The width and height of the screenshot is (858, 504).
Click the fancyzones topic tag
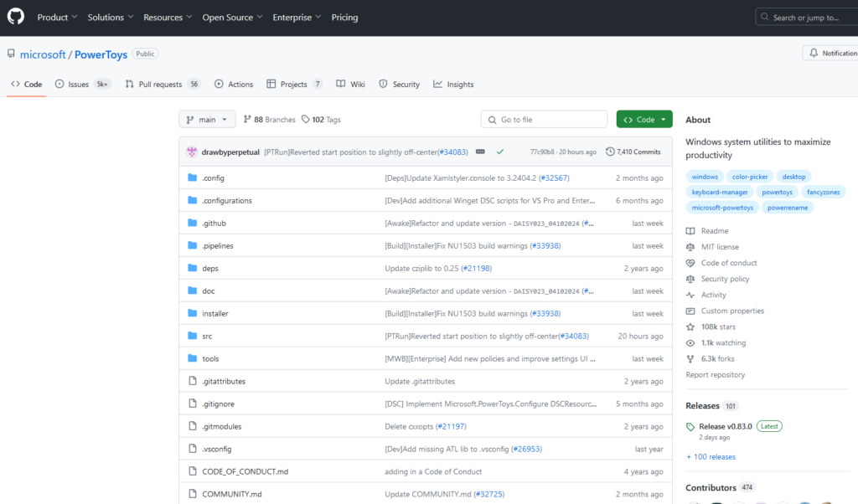823,192
